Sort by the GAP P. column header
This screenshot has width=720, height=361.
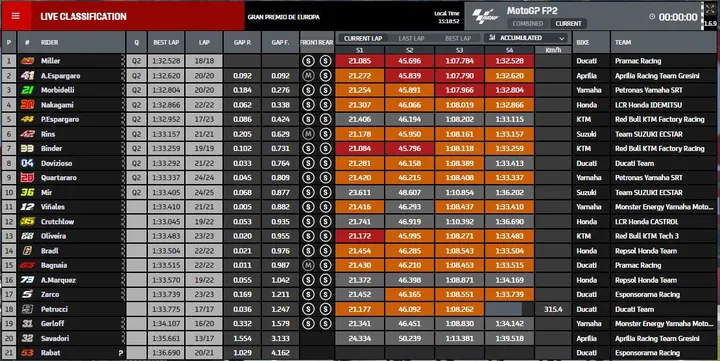[x=242, y=42]
